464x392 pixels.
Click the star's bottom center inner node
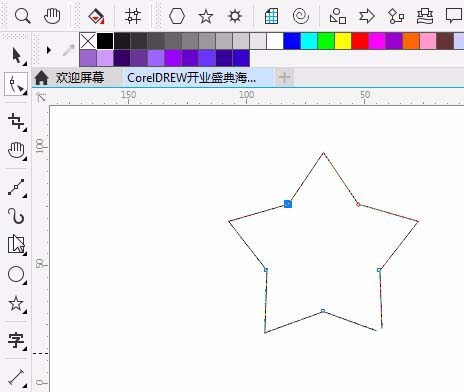323,311
